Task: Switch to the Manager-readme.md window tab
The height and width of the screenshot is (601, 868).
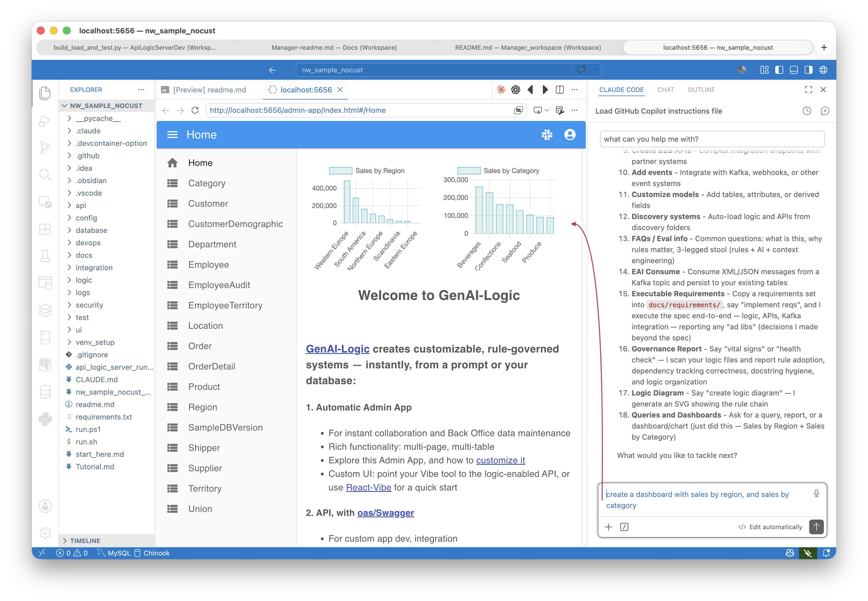Action: (334, 47)
